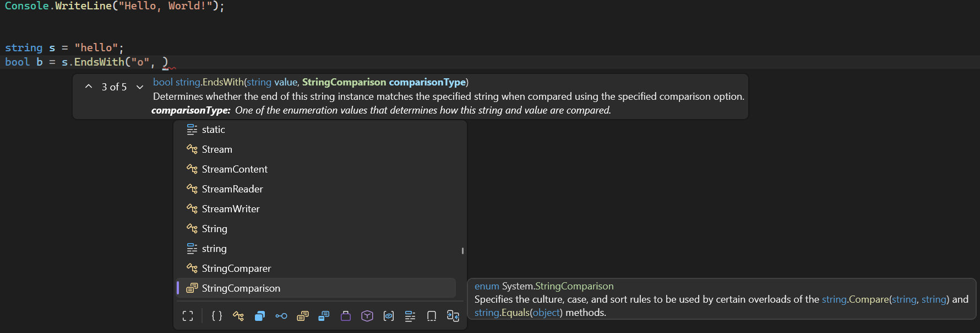Toggle the Snippets filter

coord(432,316)
